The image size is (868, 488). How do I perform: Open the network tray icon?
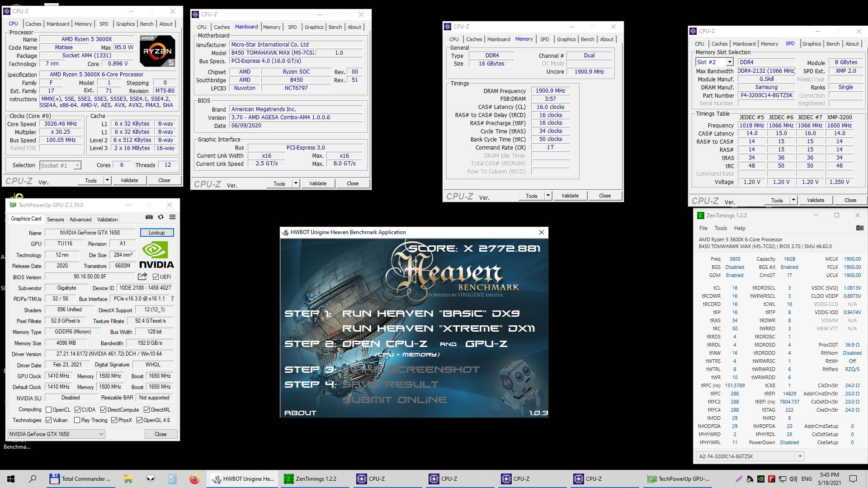tap(783, 479)
